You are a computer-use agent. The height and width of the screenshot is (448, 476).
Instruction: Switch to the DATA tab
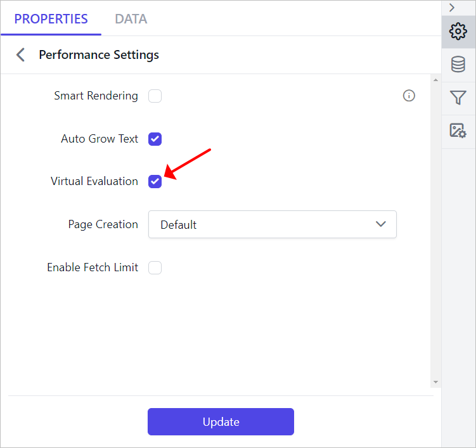tap(131, 19)
